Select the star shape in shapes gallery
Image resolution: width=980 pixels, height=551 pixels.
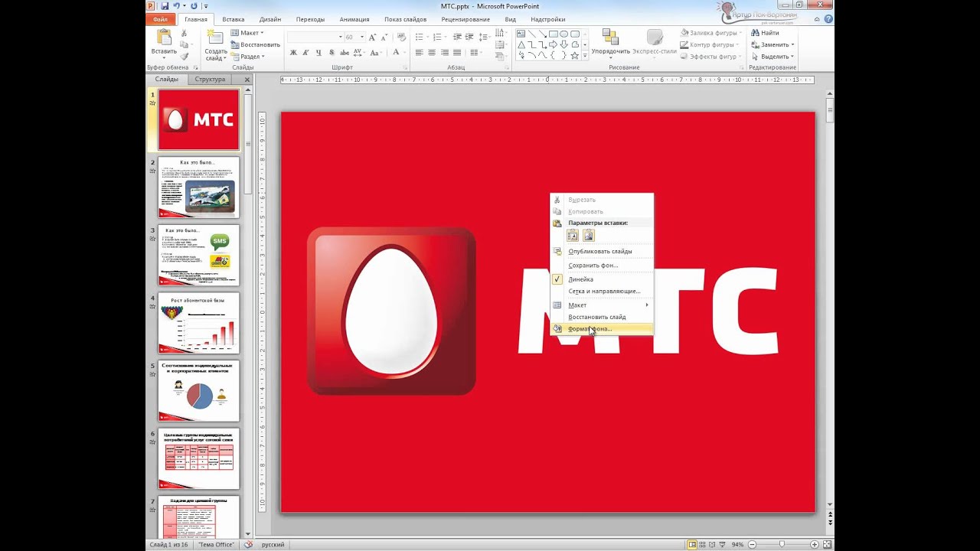574,55
